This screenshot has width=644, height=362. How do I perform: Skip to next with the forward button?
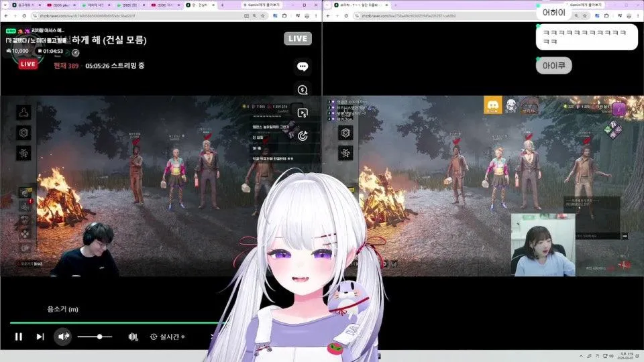point(40,337)
